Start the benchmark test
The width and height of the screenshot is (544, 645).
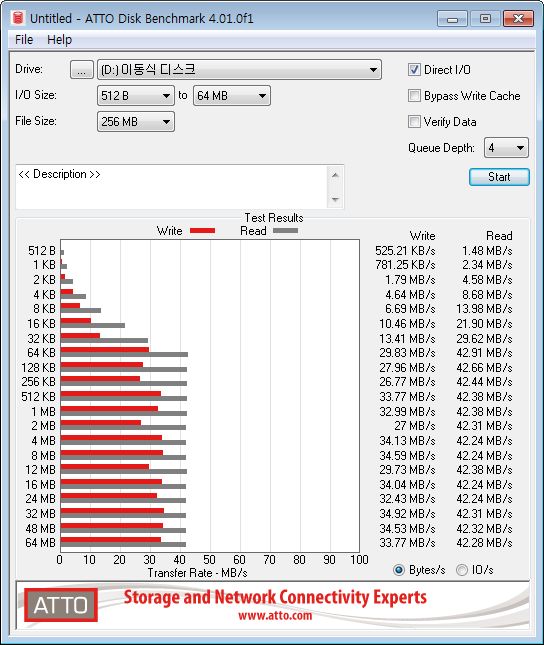(499, 177)
